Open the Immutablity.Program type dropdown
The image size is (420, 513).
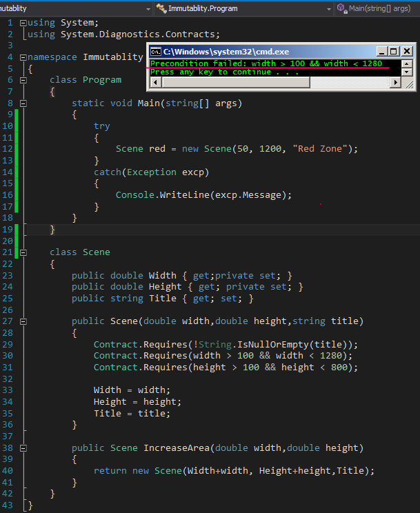tap(329, 9)
